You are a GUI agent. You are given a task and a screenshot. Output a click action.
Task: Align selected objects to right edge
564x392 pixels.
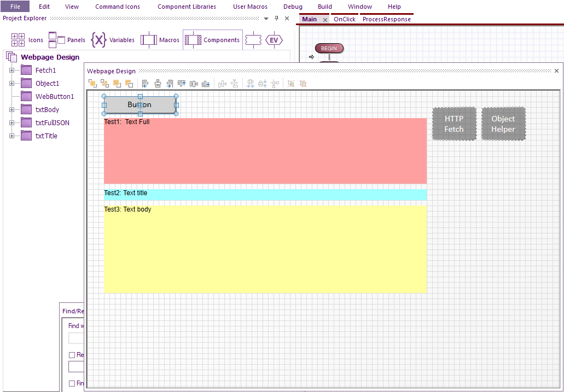pos(170,84)
